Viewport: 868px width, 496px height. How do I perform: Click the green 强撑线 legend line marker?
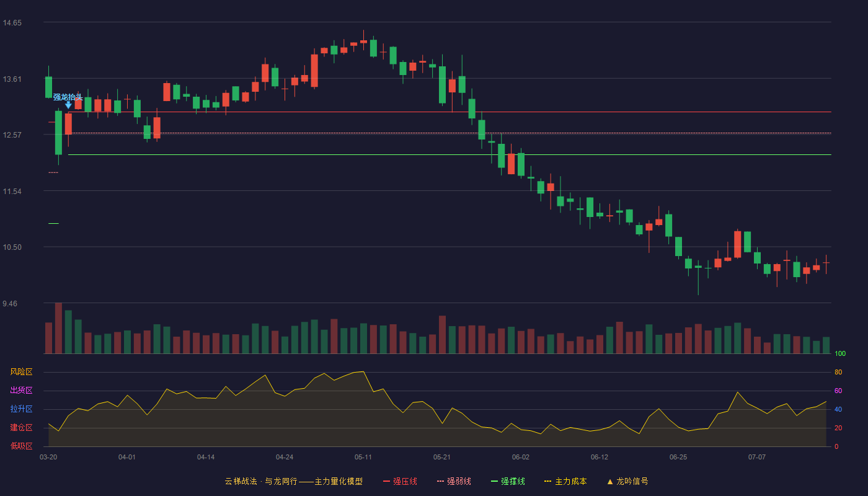[x=494, y=481]
